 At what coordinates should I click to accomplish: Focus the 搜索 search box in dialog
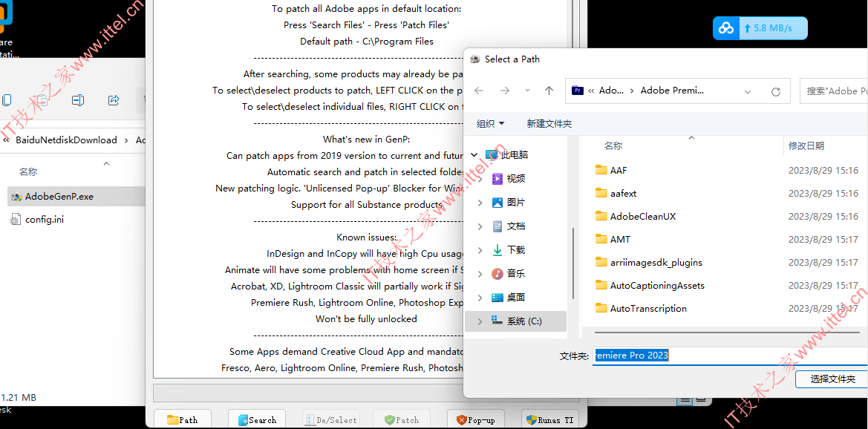pyautogui.click(x=834, y=91)
